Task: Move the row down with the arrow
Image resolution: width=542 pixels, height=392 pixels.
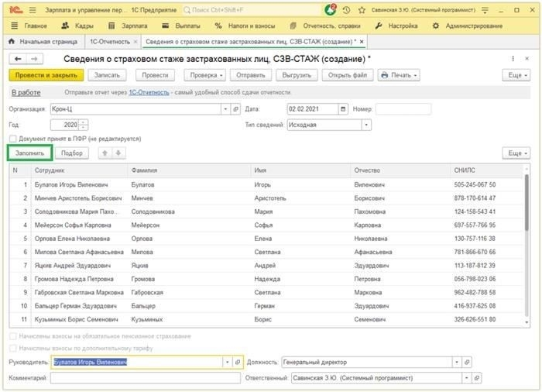Action: [x=118, y=153]
